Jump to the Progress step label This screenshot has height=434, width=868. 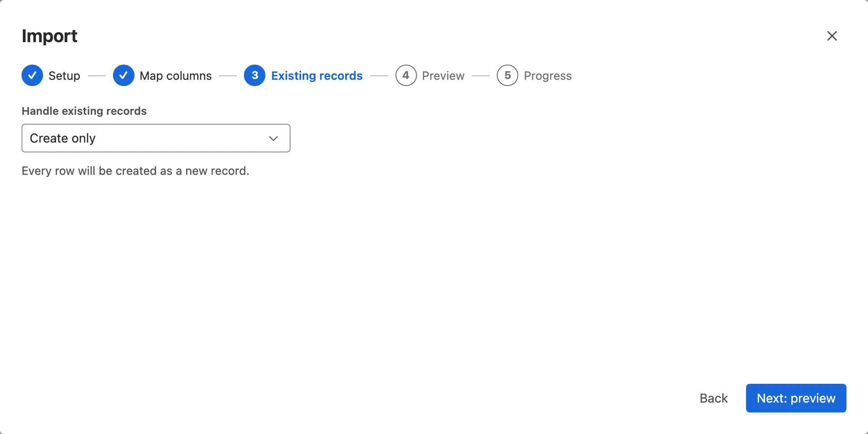tap(548, 76)
